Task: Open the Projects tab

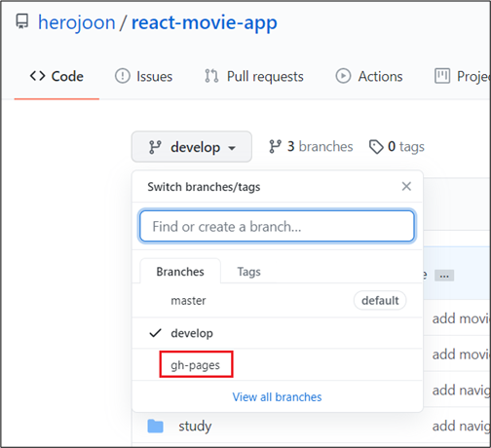Action: point(463,77)
